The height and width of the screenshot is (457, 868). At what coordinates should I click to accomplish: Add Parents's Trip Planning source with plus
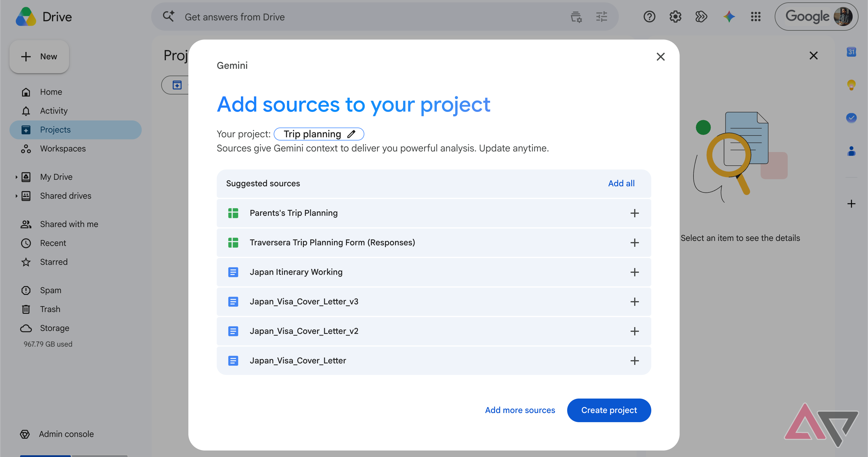[x=634, y=213]
